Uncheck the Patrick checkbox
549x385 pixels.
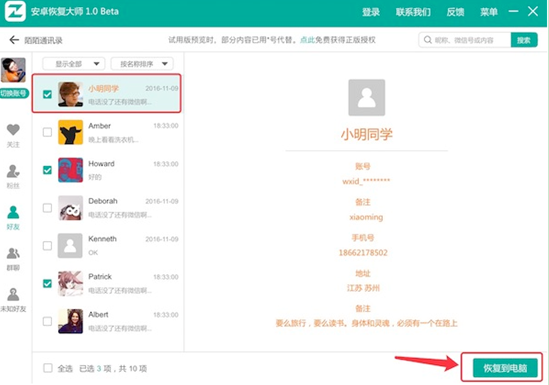47,284
